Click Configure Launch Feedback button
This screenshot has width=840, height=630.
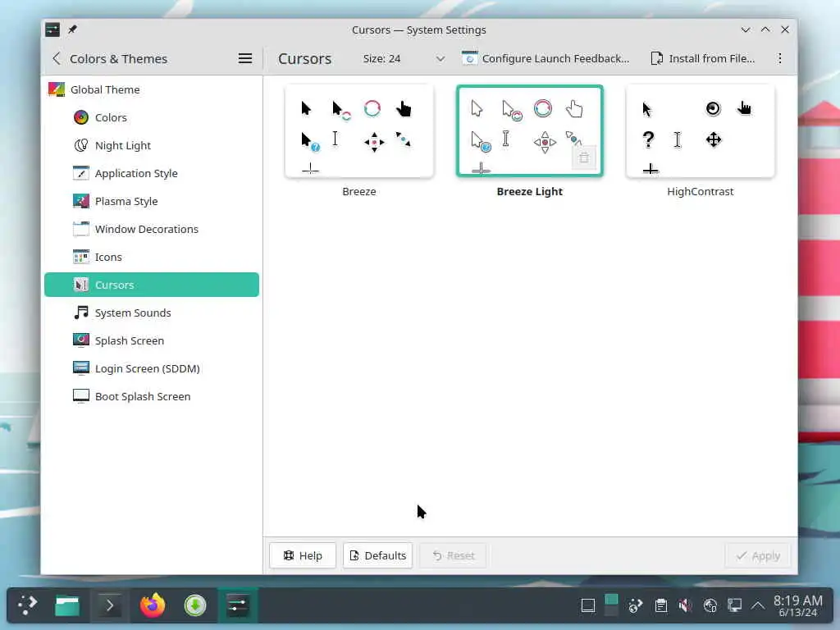click(x=546, y=58)
